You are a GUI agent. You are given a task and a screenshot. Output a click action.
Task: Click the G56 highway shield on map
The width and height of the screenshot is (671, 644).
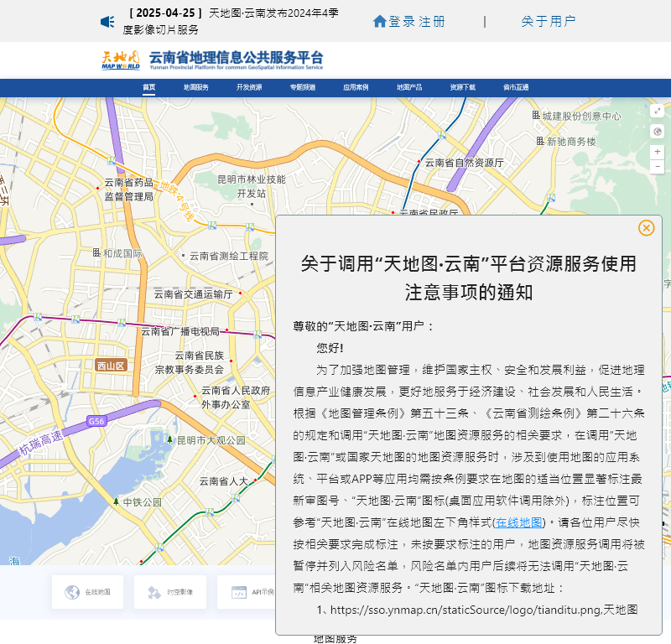tap(96, 421)
